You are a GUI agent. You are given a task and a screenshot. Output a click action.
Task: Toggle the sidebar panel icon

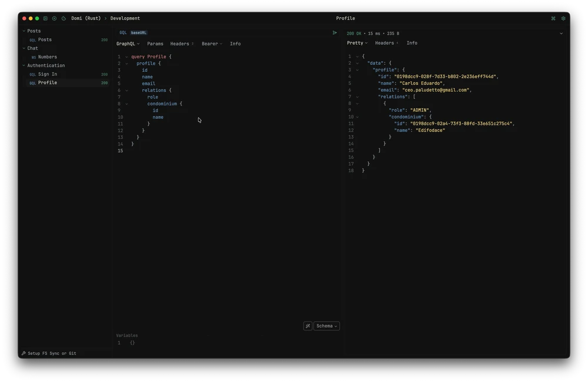tap(45, 18)
